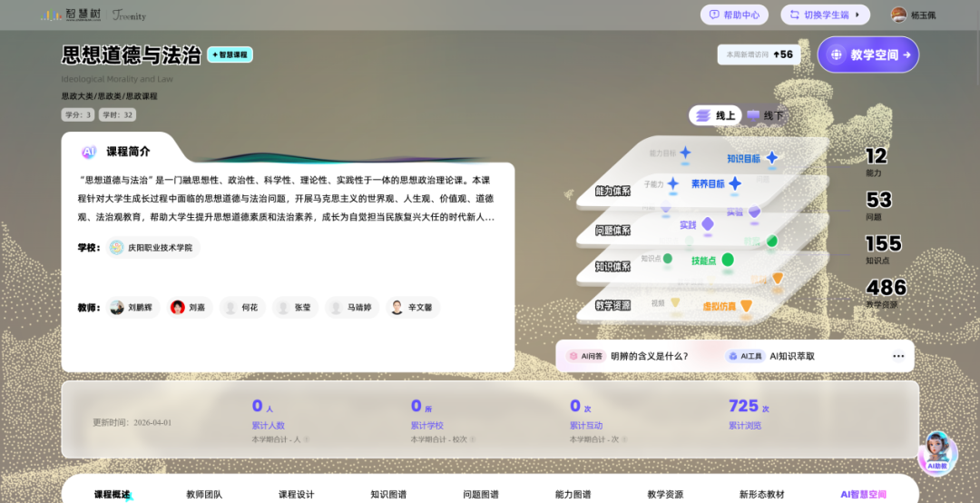The width and height of the screenshot is (980, 503).
Task: Switch to the 教学资源 tab
Action: pyautogui.click(x=665, y=494)
